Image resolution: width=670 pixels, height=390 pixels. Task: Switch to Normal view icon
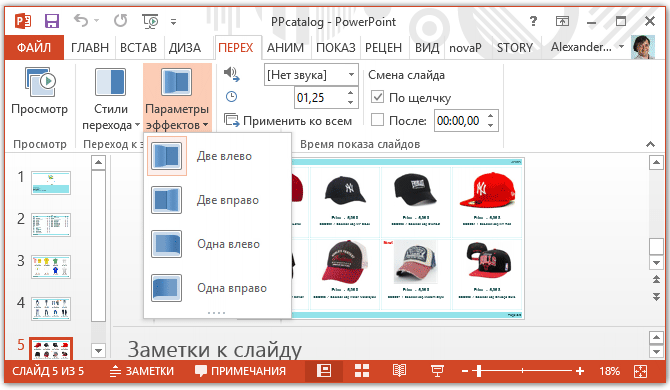tap(324, 371)
